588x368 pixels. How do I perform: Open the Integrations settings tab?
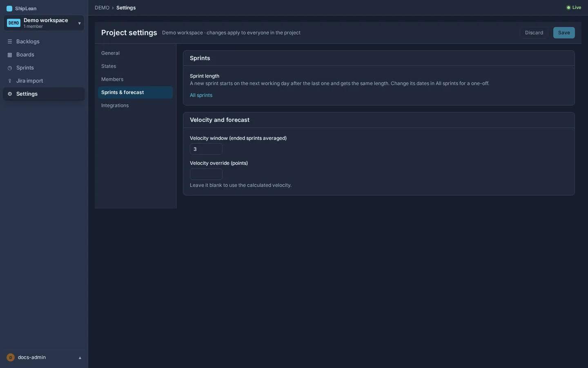[x=136, y=105]
